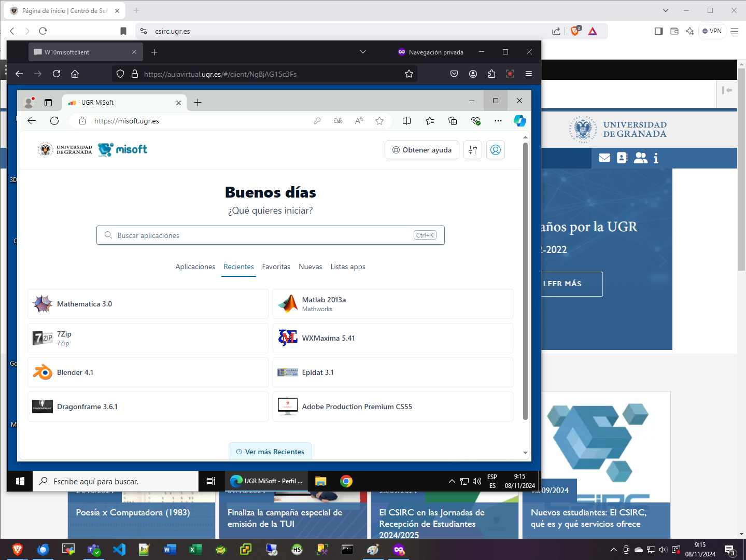
Task: Open Brave Rewards triangle icon
Action: (593, 31)
